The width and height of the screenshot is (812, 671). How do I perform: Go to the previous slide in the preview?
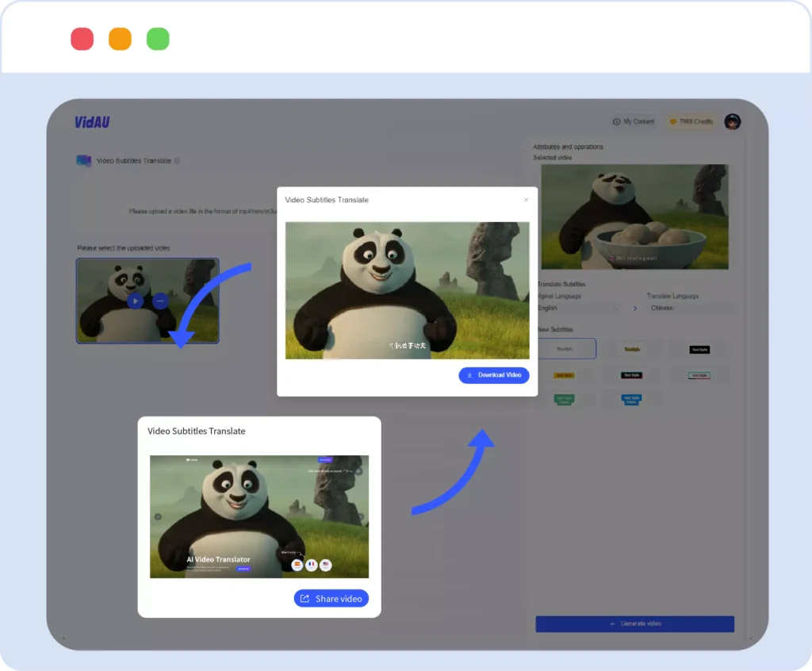(158, 516)
